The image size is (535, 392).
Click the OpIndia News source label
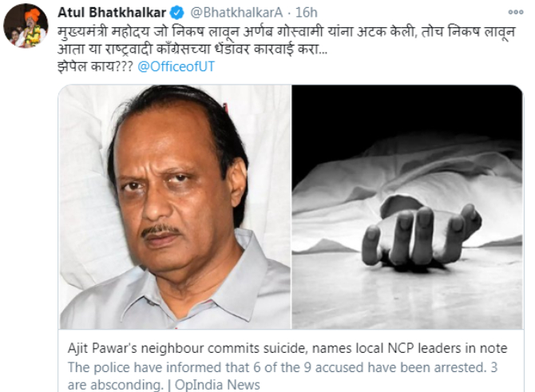(217, 385)
